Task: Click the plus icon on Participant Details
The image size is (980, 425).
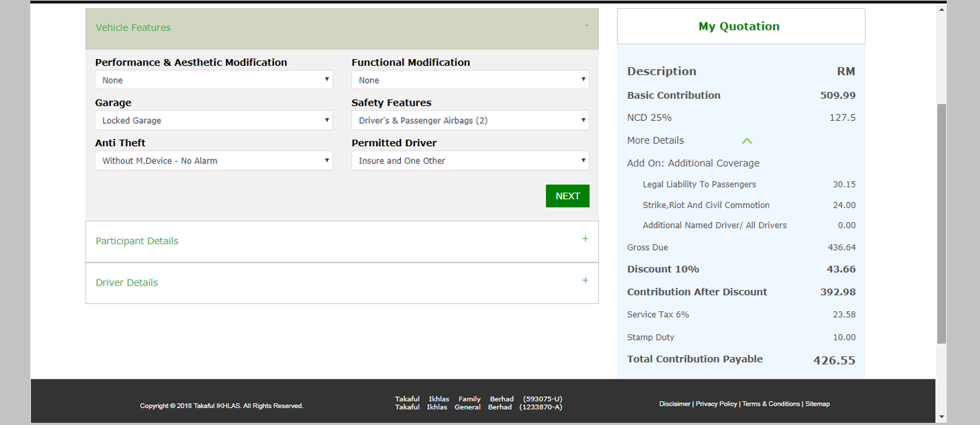Action: tap(585, 239)
